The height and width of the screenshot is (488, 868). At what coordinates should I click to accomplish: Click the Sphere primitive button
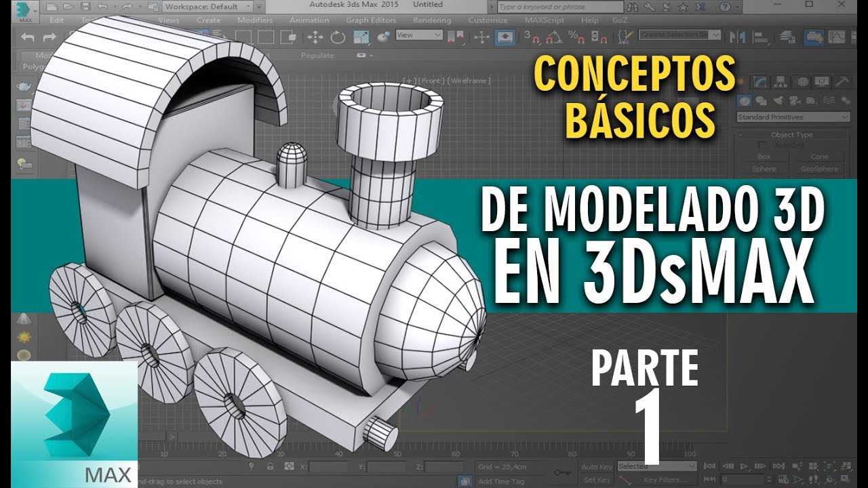764,169
